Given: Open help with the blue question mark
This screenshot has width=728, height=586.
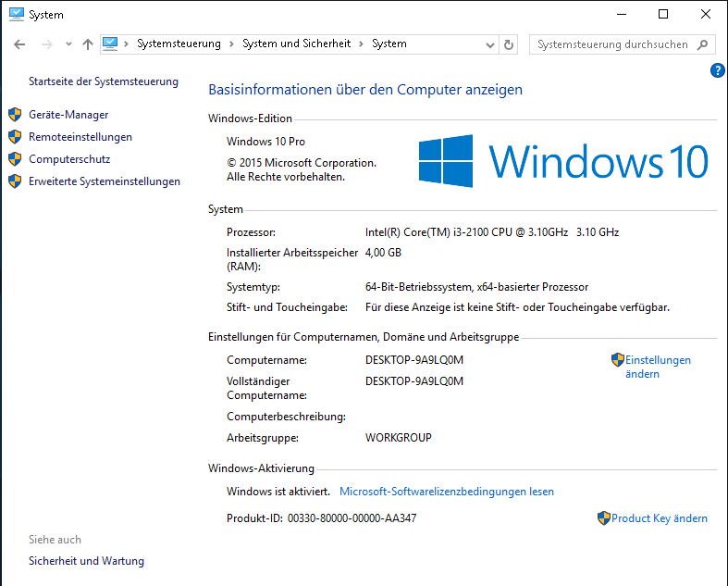Looking at the screenshot, I should (x=717, y=70).
